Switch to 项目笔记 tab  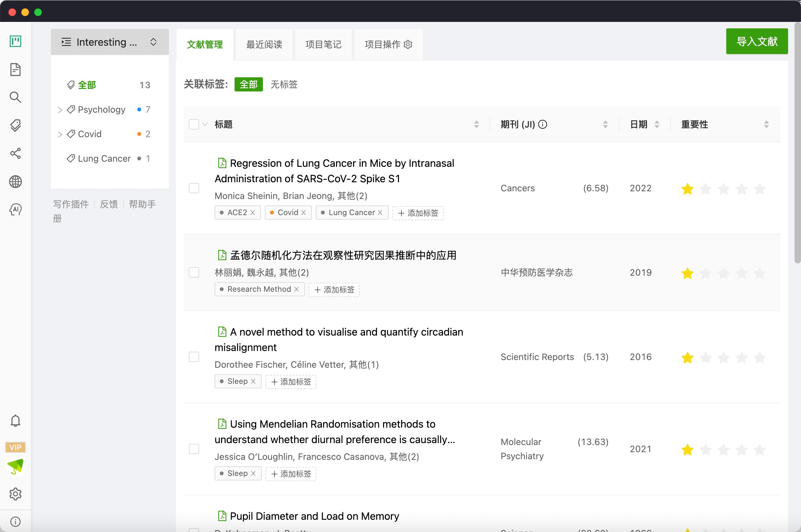[x=323, y=44]
